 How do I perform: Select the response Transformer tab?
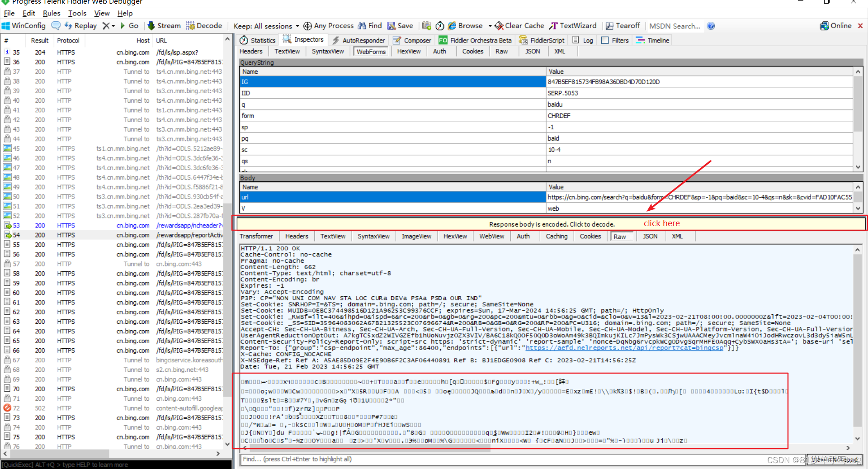pyautogui.click(x=256, y=236)
